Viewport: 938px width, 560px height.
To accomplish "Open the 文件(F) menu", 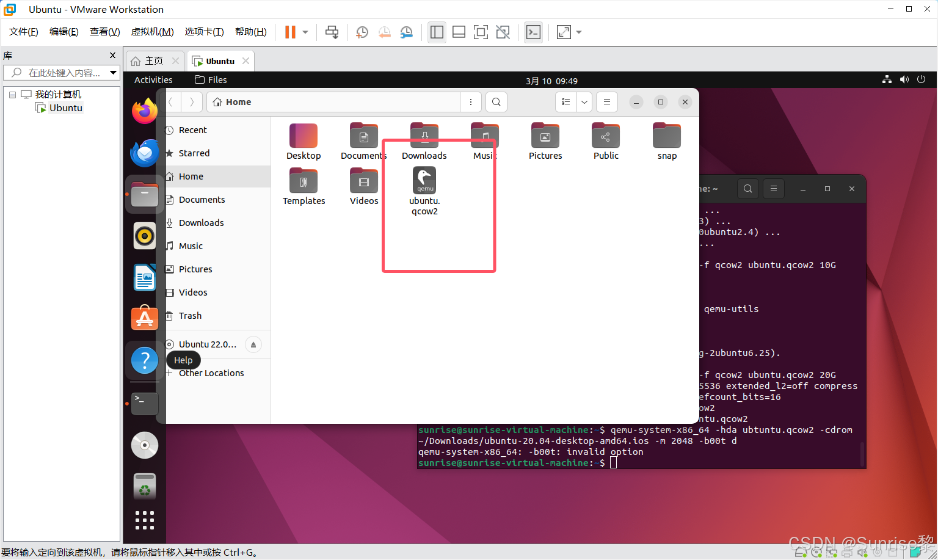I will (24, 32).
